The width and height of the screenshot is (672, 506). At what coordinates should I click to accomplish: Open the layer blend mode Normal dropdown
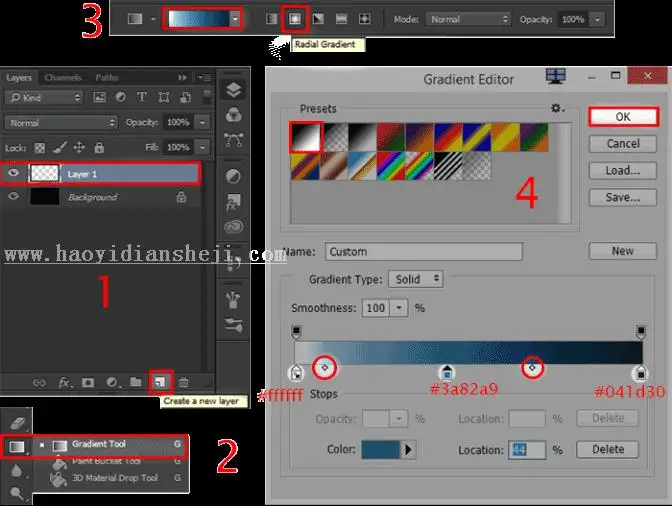(x=61, y=123)
